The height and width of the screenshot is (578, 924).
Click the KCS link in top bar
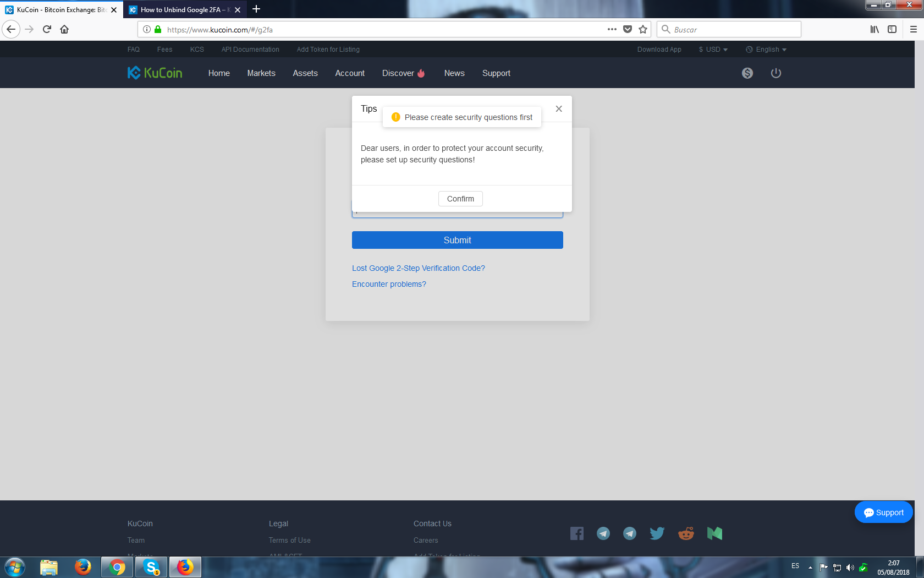tap(197, 50)
